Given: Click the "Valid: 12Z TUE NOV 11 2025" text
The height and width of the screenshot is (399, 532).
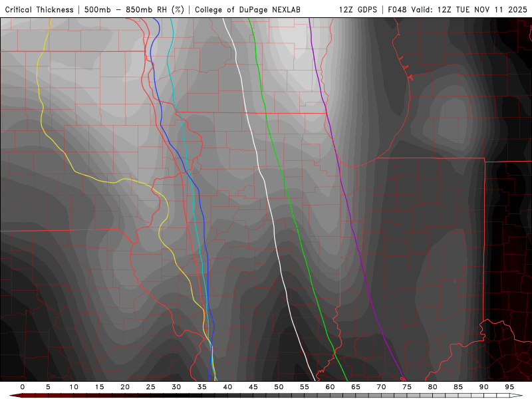Looking at the screenshot, I should [x=469, y=10].
